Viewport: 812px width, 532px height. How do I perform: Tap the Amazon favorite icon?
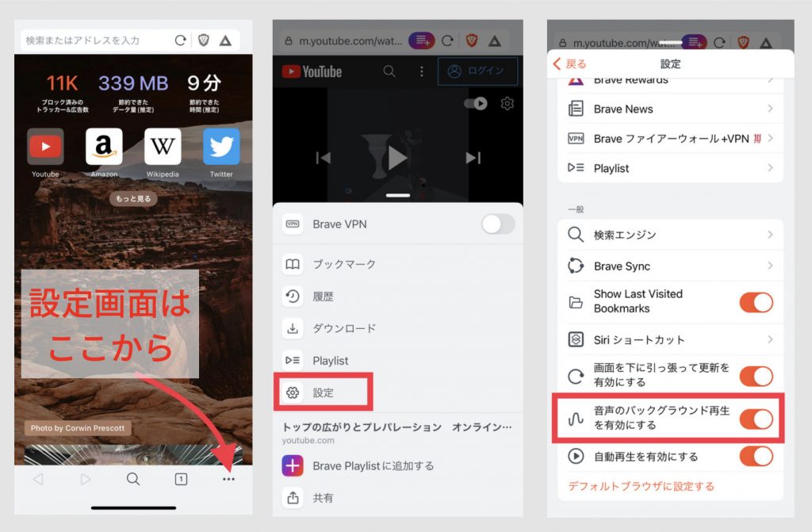tap(104, 147)
